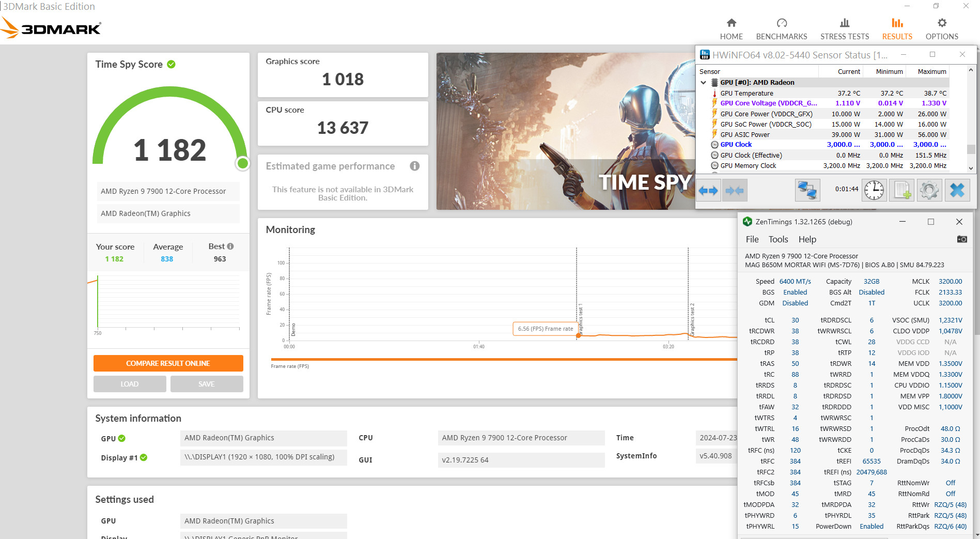This screenshot has width=980, height=539.
Task: Switch to the STRESS TESTS tab
Action: 845,29
